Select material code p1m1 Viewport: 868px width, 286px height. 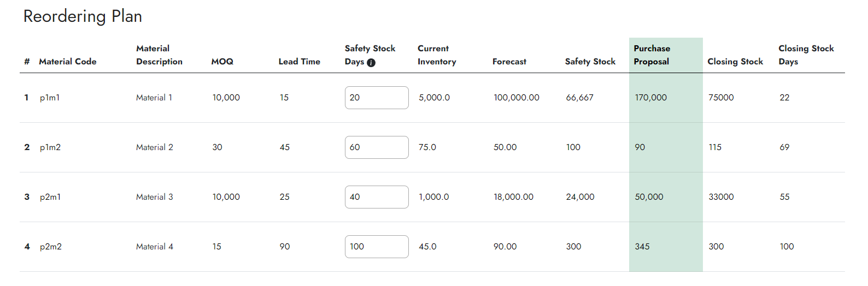[50, 98]
